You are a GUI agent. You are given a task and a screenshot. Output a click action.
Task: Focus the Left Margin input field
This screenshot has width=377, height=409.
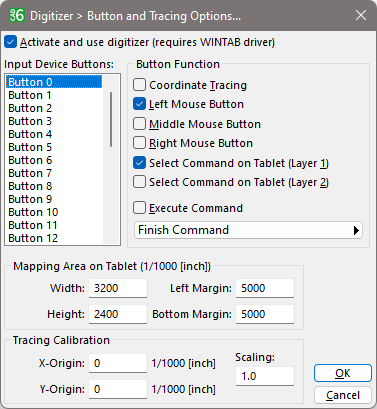[x=265, y=288]
